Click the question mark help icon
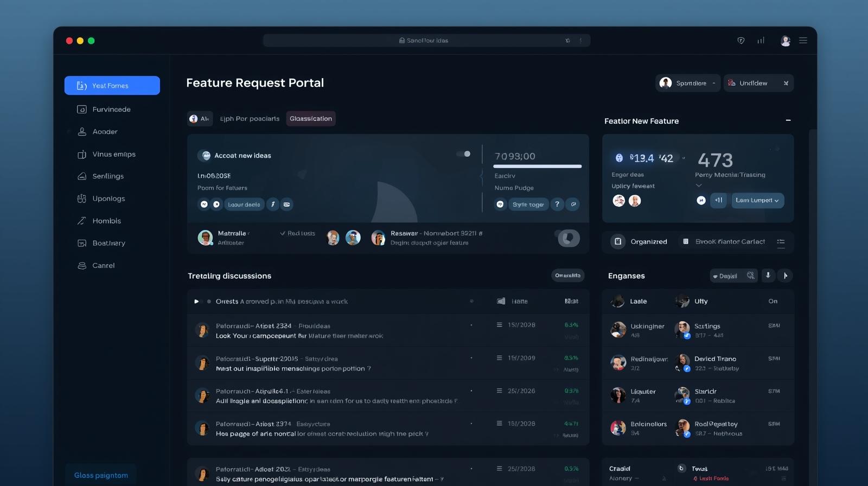The width and height of the screenshot is (868, 486). click(557, 204)
